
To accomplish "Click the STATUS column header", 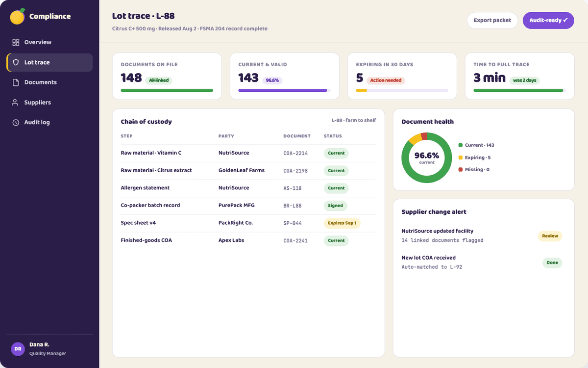I will 333,136.
